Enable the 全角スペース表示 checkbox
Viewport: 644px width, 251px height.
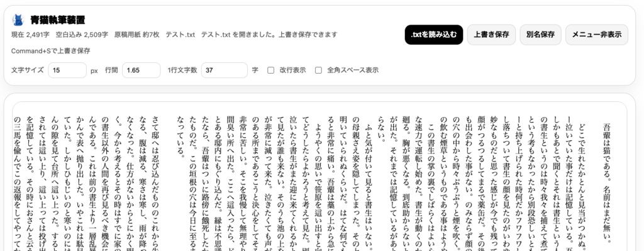(x=318, y=70)
